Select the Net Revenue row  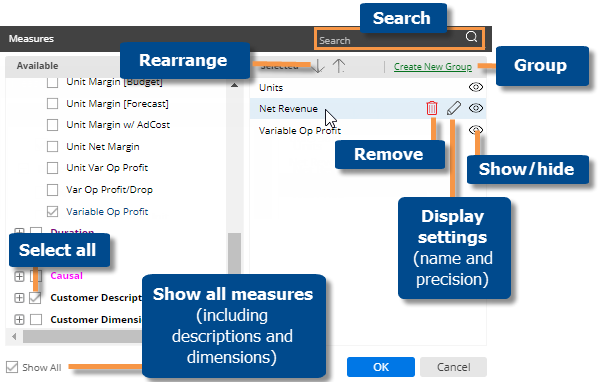[368, 108]
